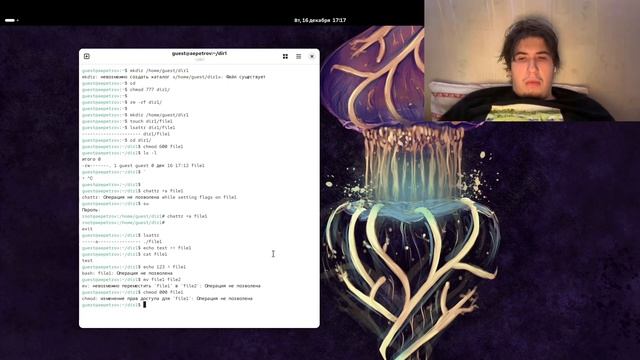Click the output line 'итого 0'
This screenshot has width=640, height=360.
[91, 159]
